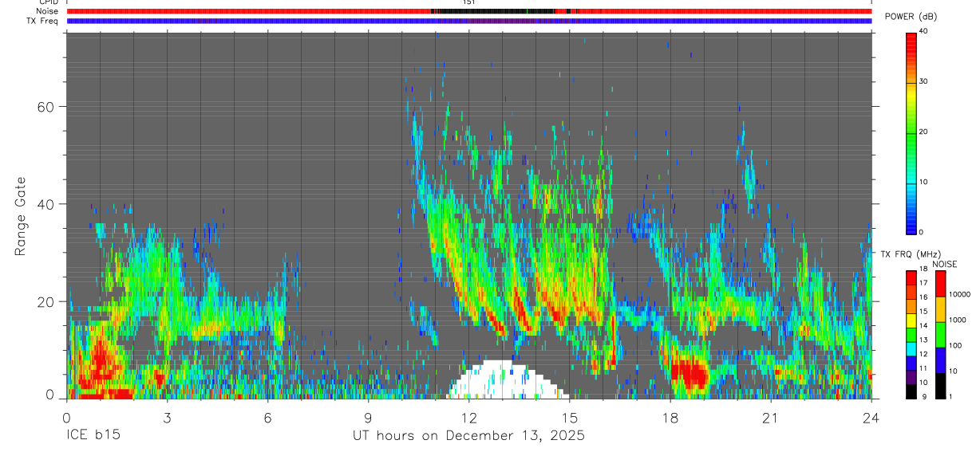Click the 6 tick on UT hours axis
The width and height of the screenshot is (980, 452).
pyautogui.click(x=267, y=418)
